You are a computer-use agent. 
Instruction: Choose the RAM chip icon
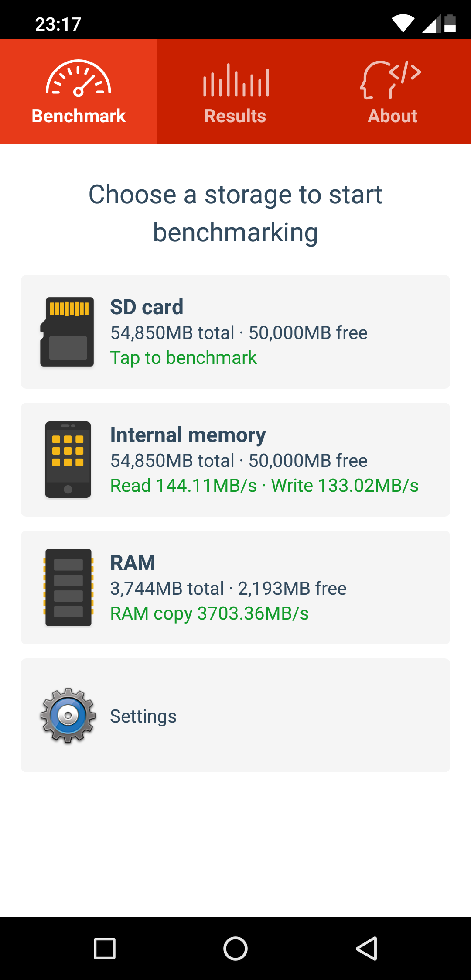[x=68, y=587]
